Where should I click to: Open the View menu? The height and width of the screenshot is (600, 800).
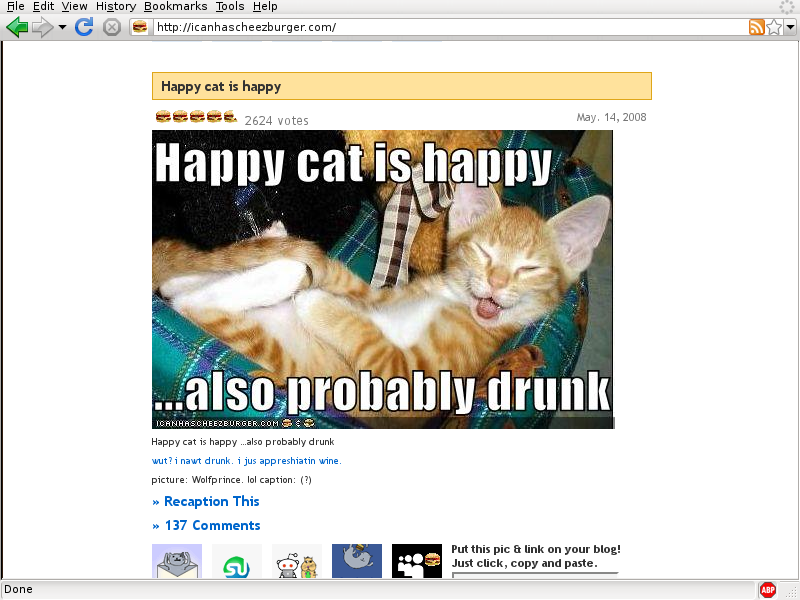tap(74, 7)
